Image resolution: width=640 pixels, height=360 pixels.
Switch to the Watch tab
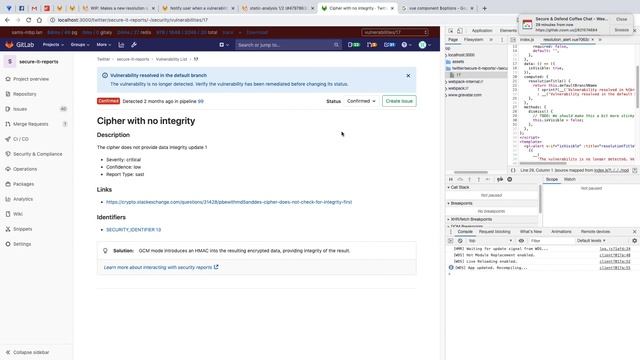[570, 179]
